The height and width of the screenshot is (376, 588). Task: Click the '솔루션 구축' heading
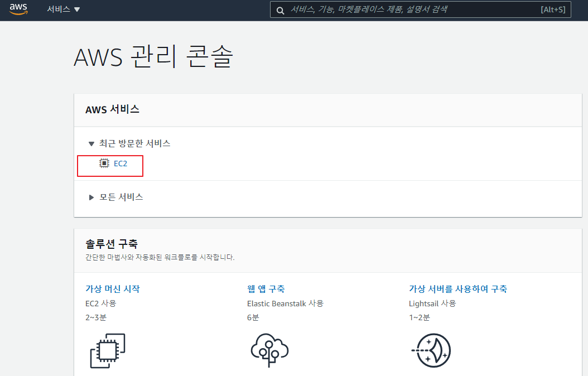[x=112, y=244]
